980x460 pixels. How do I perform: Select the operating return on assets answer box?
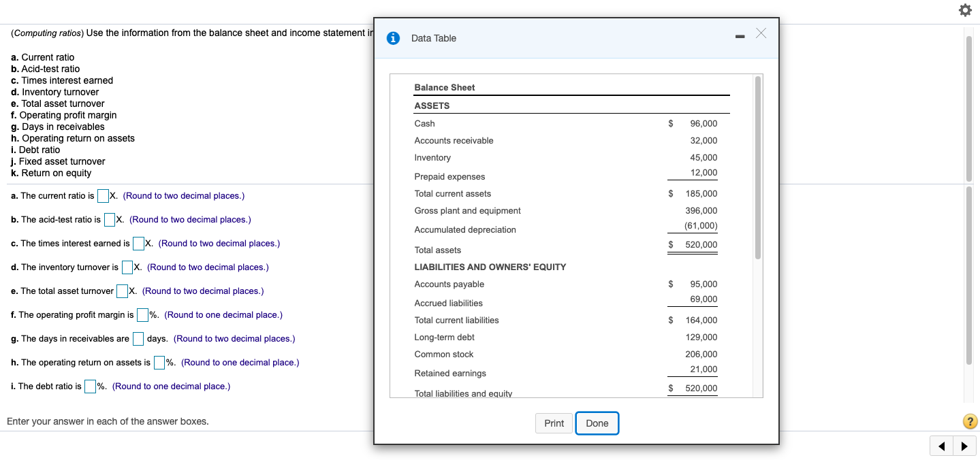click(x=160, y=362)
